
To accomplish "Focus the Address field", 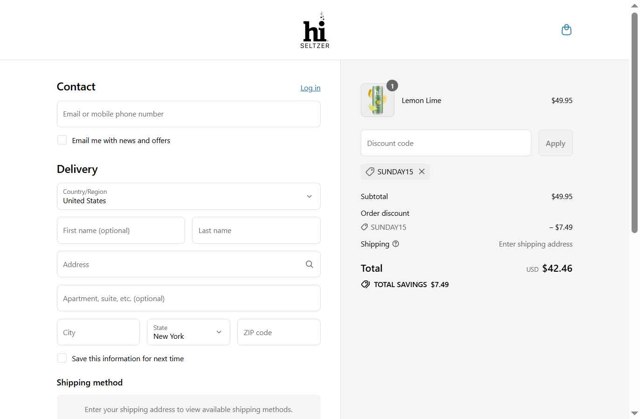I will (189, 264).
